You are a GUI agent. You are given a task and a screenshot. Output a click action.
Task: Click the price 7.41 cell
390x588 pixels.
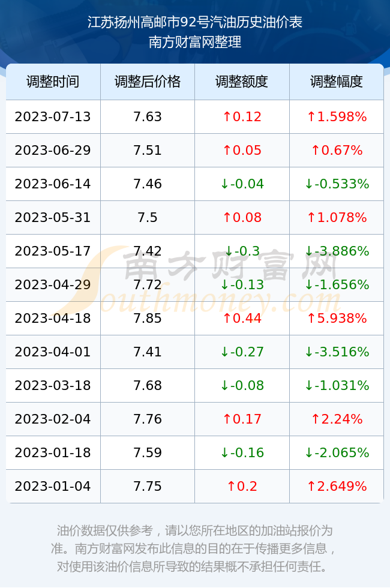(x=148, y=352)
